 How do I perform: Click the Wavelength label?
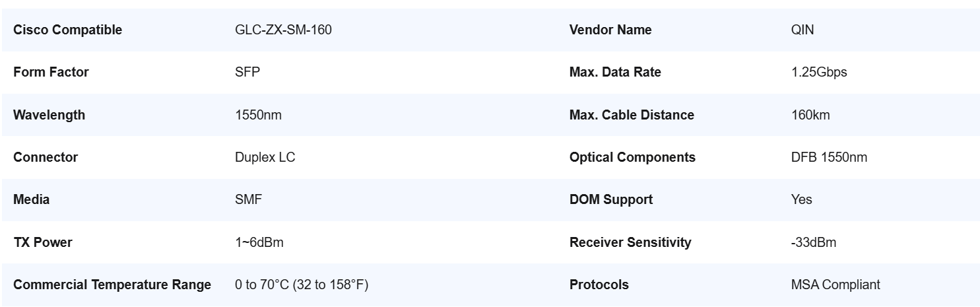(49, 115)
